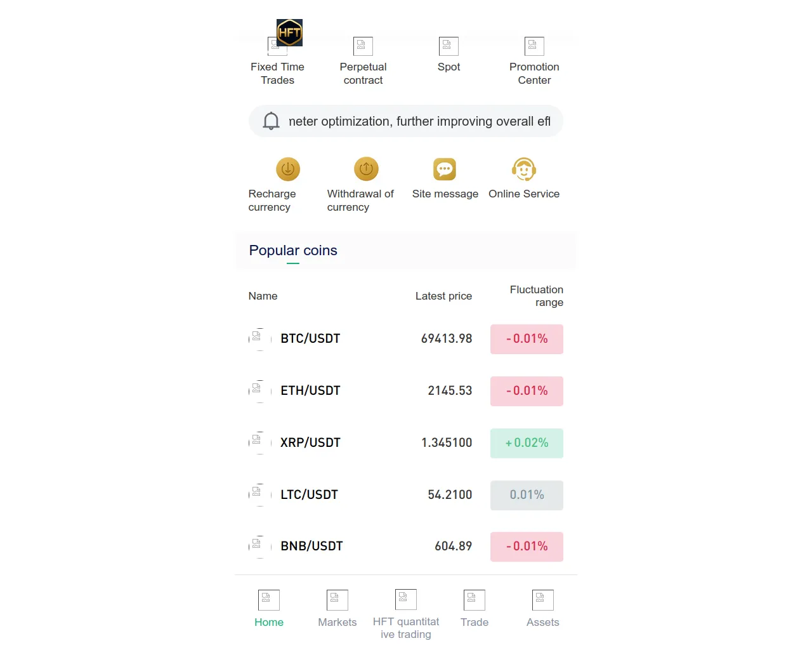Open HFT quantitative trading tab
Screen dimensions: 812x650
406,613
